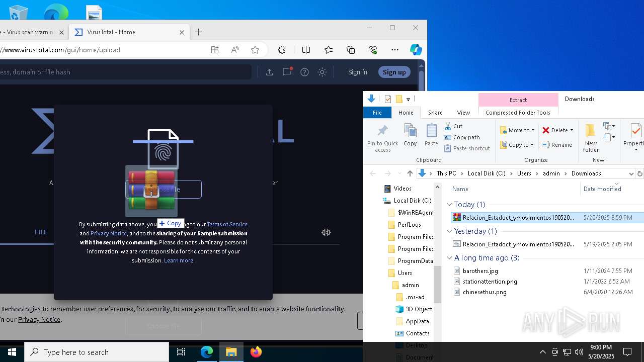
Task: Select barothers.jpg in Downloads
Action: pos(480,271)
